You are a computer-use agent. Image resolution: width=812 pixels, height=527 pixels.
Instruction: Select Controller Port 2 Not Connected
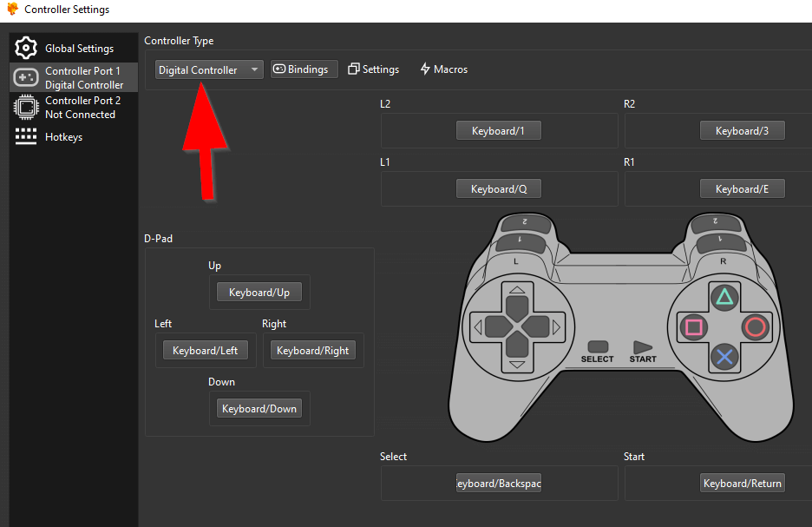[74, 108]
